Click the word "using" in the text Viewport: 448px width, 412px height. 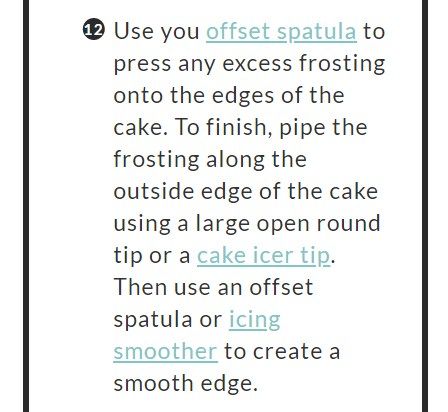[x=142, y=225]
